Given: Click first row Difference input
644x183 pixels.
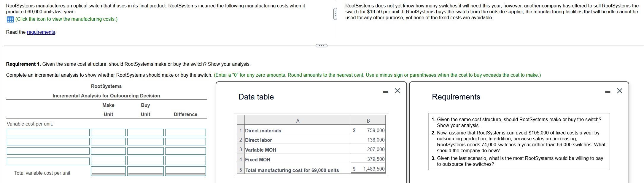Looking at the screenshot, I should 185,132.
